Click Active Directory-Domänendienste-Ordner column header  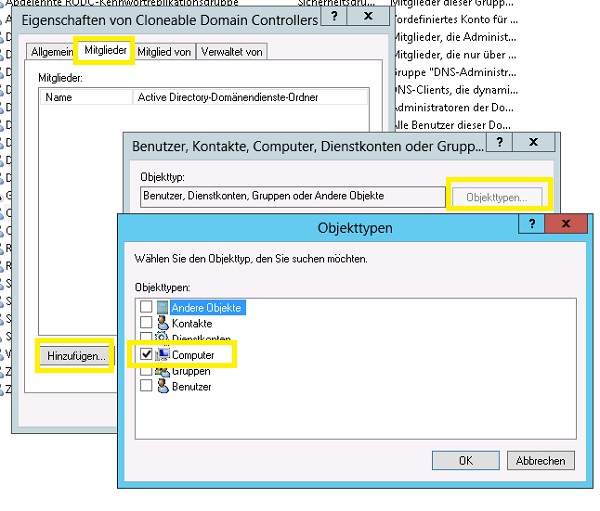coord(250,97)
